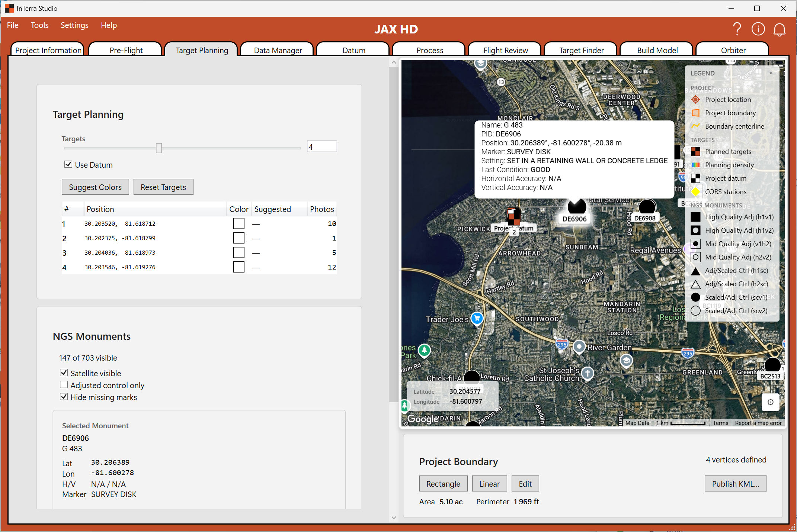
Task: Click Report a map error link
Action: [758, 423]
